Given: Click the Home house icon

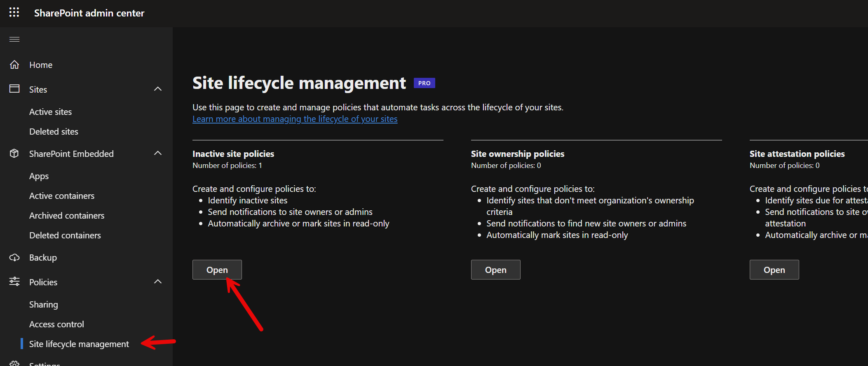Looking at the screenshot, I should 14,65.
